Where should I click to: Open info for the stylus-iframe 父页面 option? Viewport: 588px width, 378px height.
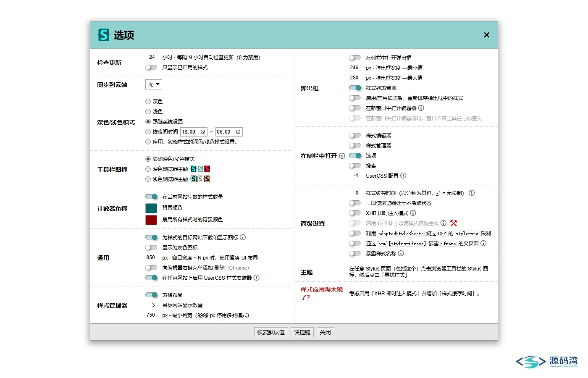[x=483, y=243]
